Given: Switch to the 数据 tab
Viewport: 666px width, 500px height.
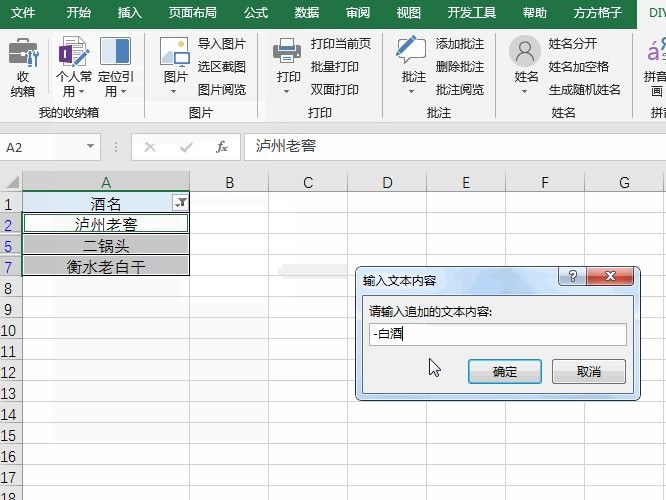Looking at the screenshot, I should [x=307, y=13].
